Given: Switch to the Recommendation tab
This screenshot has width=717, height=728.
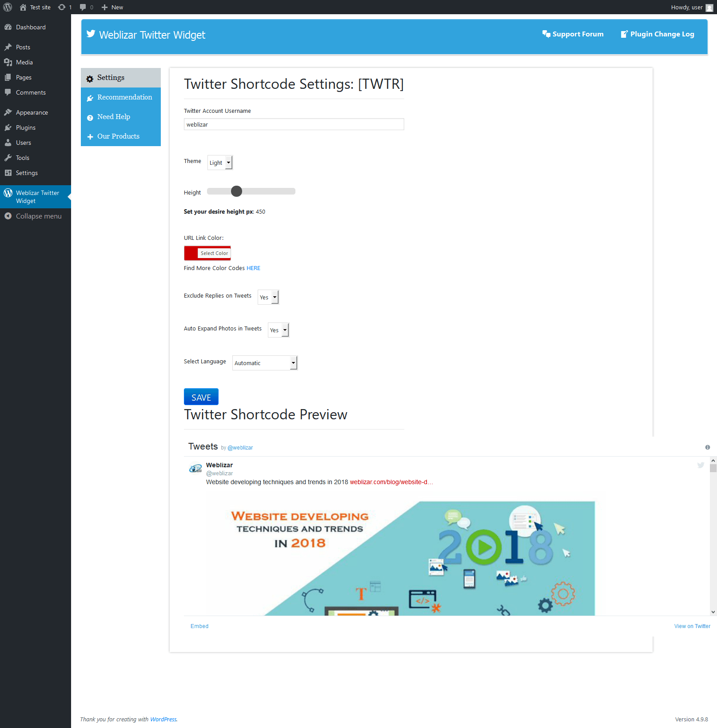Looking at the screenshot, I should (121, 97).
